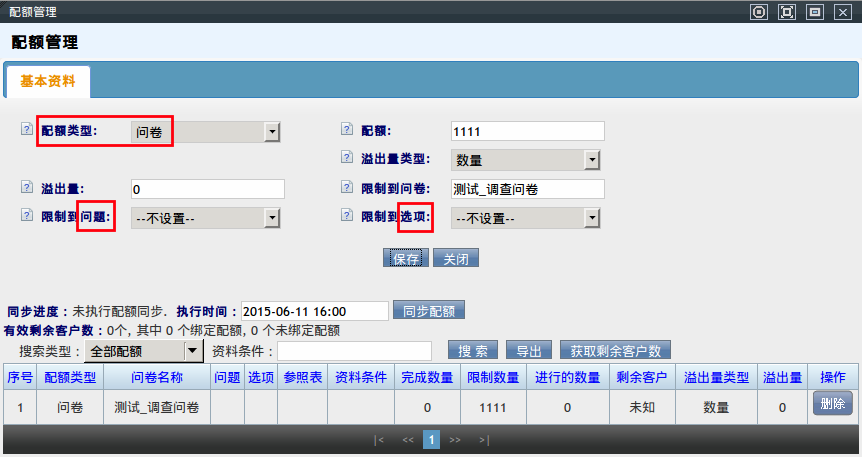Click help icon beside 配额 field
The height and width of the screenshot is (457, 863).
347,130
